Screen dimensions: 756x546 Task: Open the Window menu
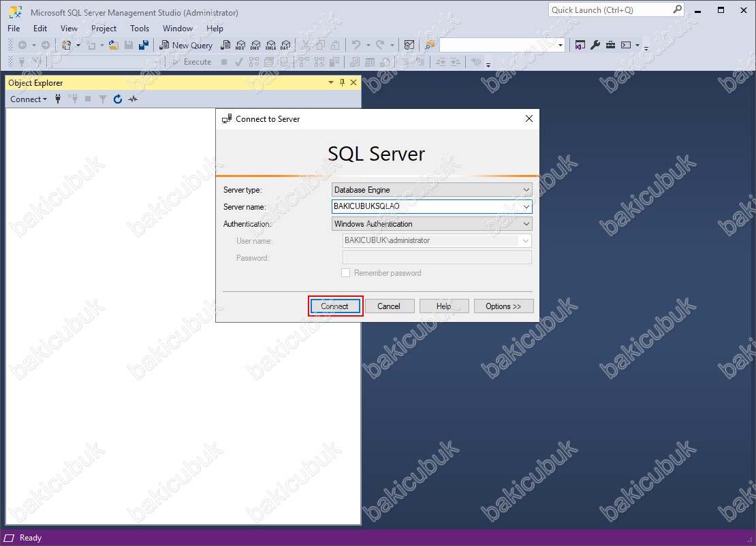pos(178,29)
